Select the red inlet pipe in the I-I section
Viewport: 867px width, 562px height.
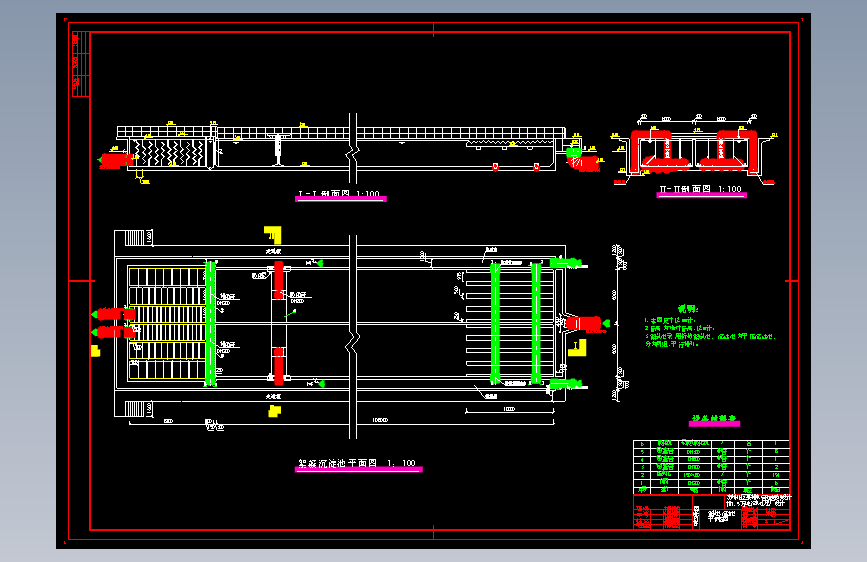(x=117, y=160)
